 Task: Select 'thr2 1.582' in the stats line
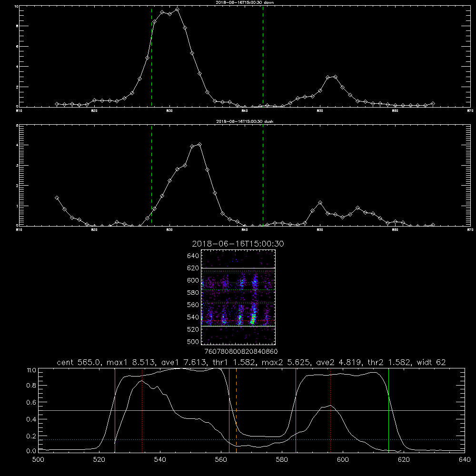[389, 362]
